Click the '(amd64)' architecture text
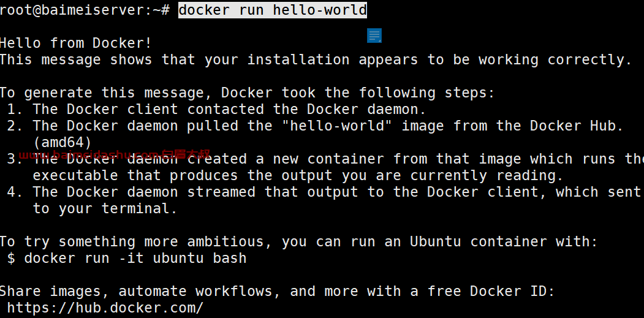 click(x=63, y=142)
